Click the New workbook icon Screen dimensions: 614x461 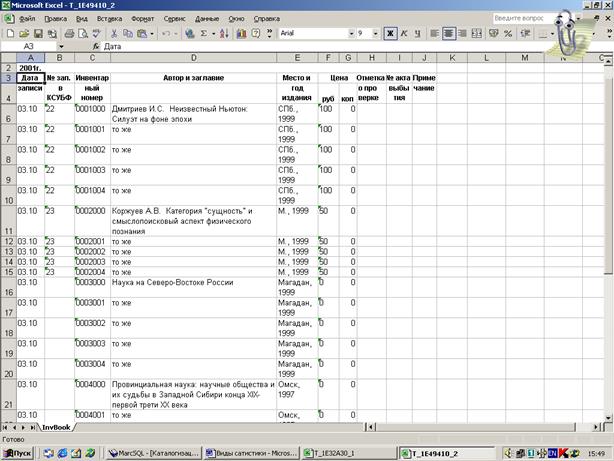tap(9, 33)
